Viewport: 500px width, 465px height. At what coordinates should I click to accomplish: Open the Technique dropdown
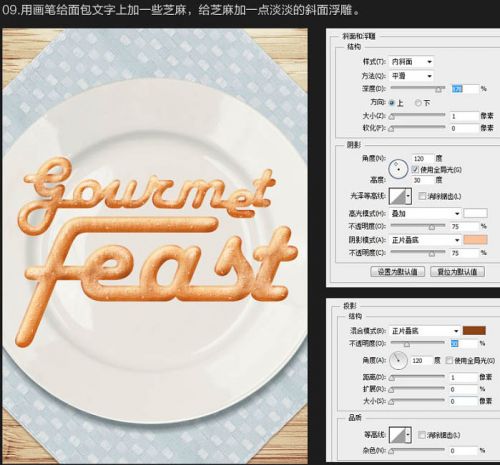(x=411, y=76)
